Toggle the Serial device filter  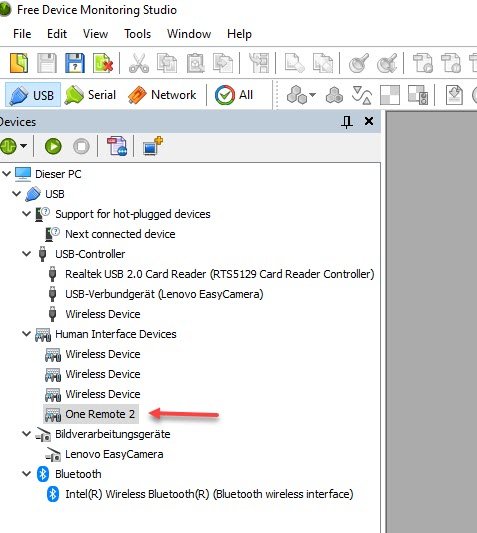91,95
